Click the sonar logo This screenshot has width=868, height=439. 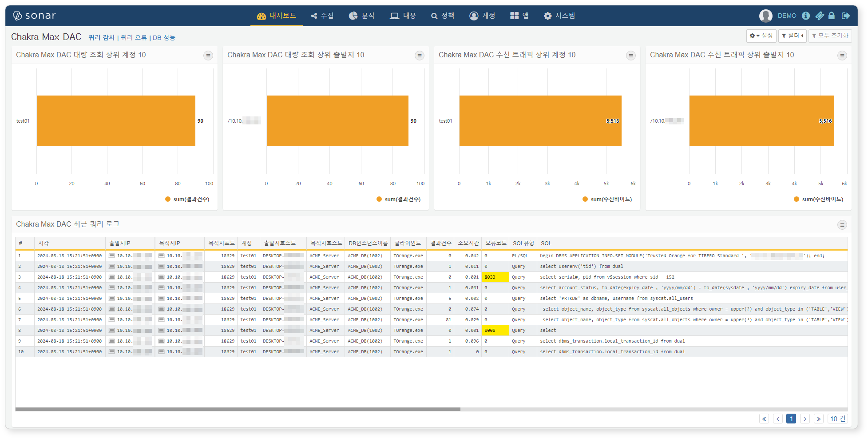34,16
